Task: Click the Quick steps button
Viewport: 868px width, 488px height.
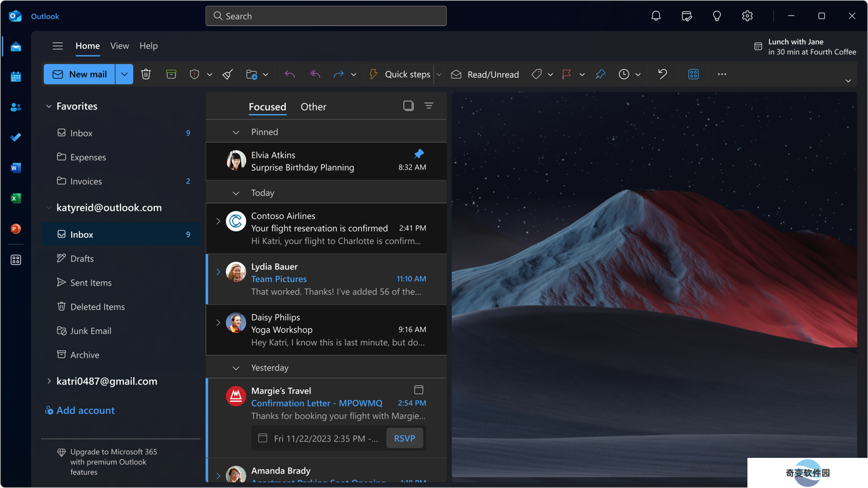Action: (x=400, y=74)
